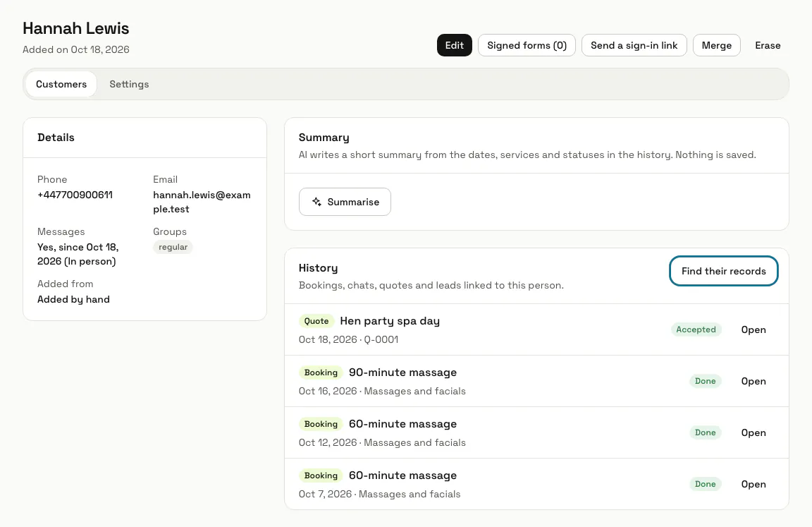Click the Summarise button label

tap(353, 202)
